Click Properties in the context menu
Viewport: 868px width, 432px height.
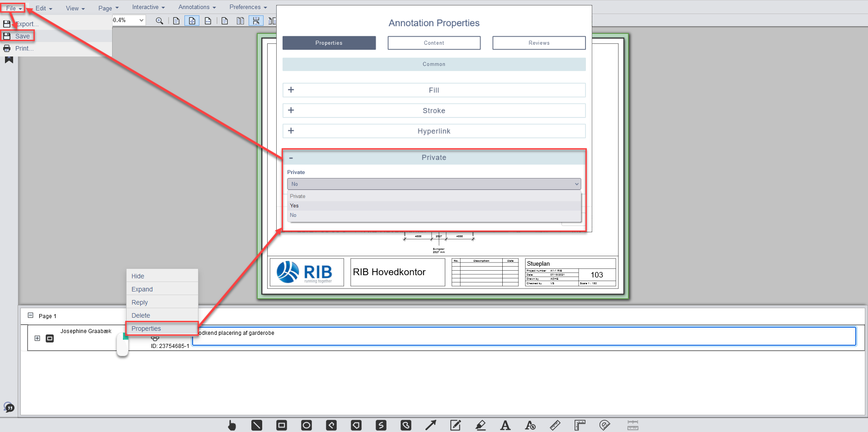point(146,329)
